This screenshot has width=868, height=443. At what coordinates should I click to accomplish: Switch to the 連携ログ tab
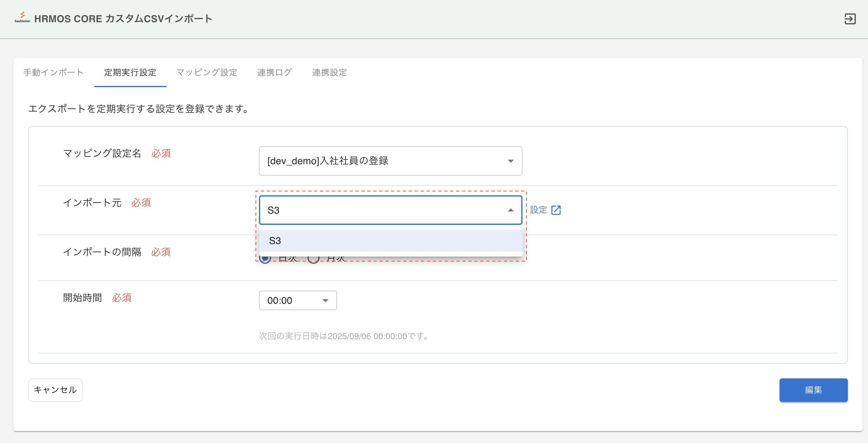(274, 73)
